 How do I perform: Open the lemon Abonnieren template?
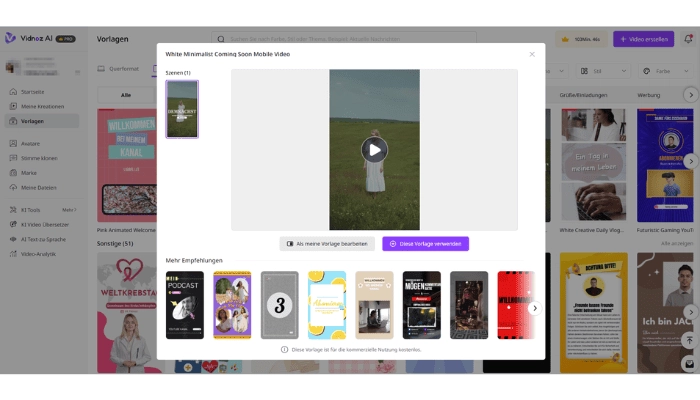(327, 305)
